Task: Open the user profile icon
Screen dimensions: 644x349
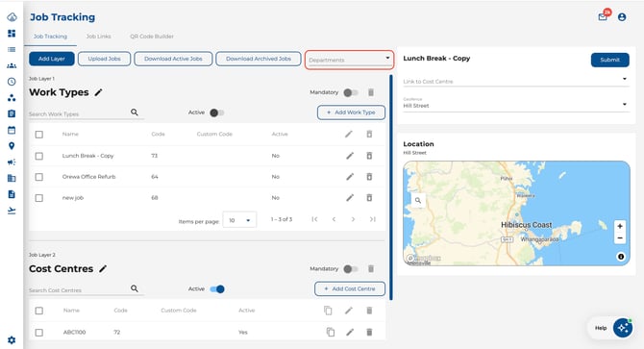Action: tap(622, 17)
